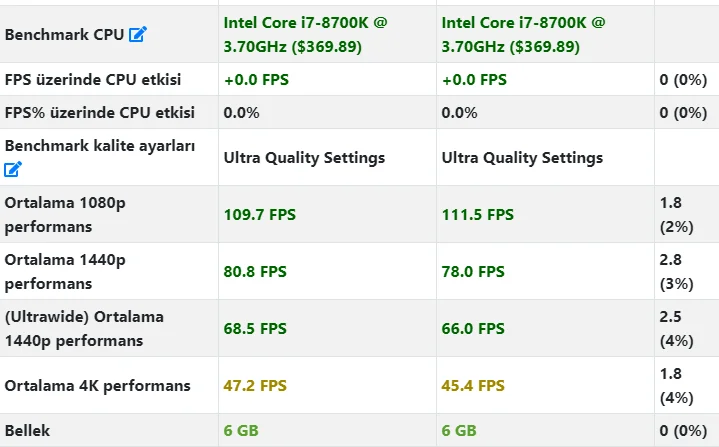
Task: Click the edit icon under Benchmark kalite ayarları
Action: 13,170
